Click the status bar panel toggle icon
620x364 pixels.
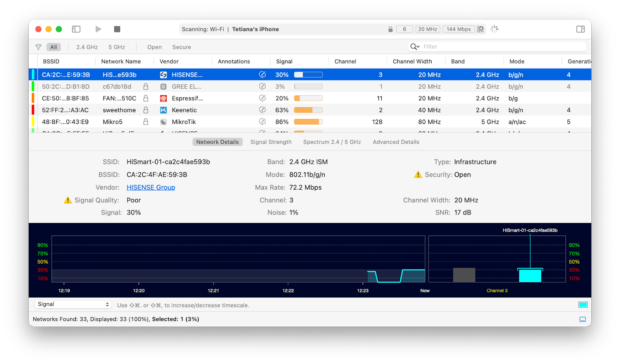pos(583,319)
